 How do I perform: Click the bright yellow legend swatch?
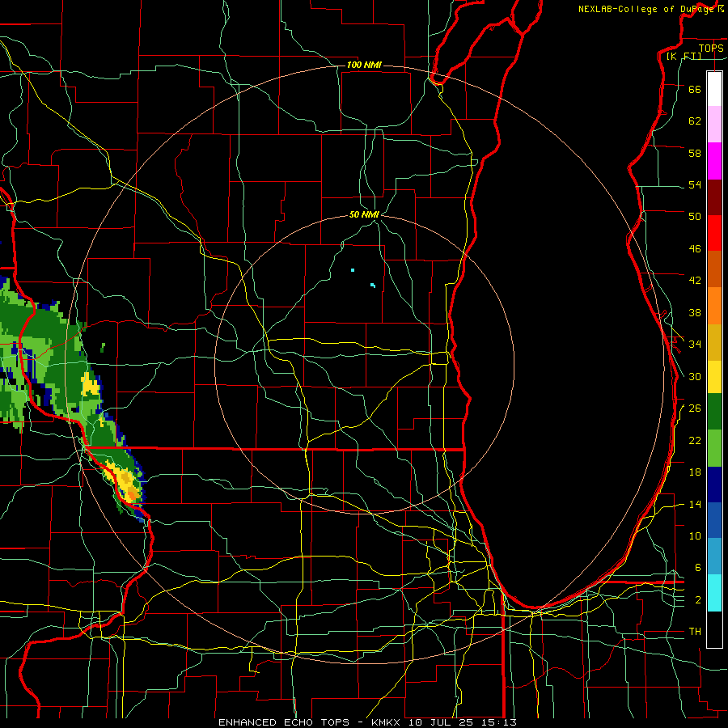(714, 377)
